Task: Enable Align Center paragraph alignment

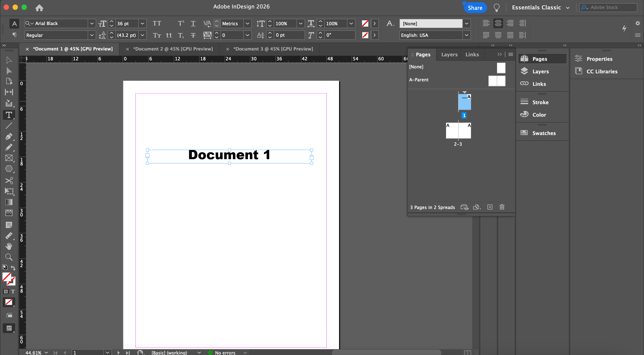Action: pos(498,23)
